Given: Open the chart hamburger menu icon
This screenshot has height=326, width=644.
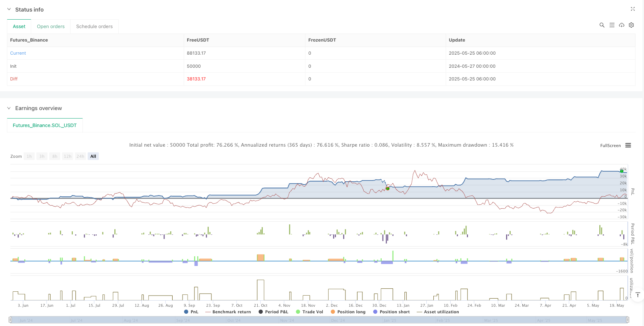Looking at the screenshot, I should point(628,145).
